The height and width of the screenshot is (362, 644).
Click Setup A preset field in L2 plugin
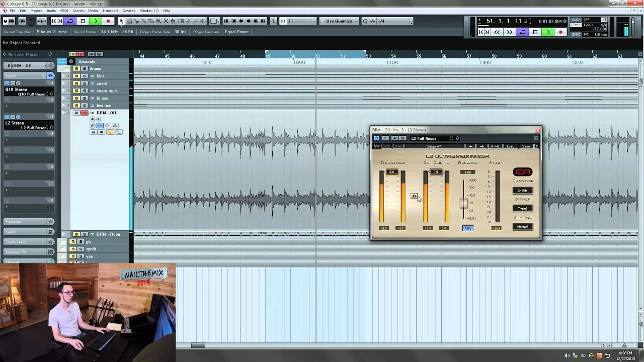(435, 146)
